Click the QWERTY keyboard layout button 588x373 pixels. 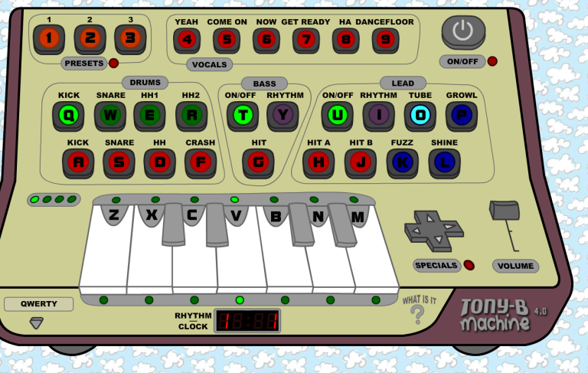point(38,304)
